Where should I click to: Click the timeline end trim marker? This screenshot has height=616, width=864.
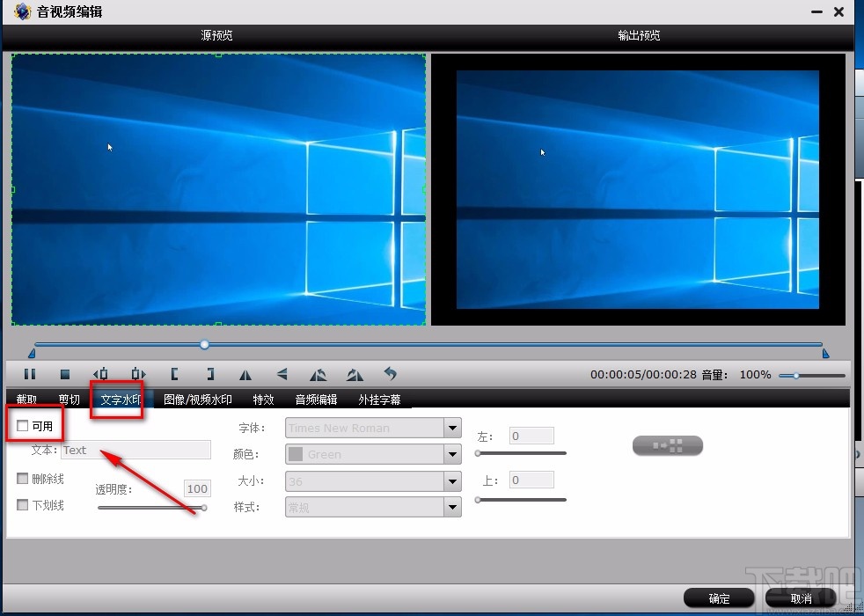(825, 353)
